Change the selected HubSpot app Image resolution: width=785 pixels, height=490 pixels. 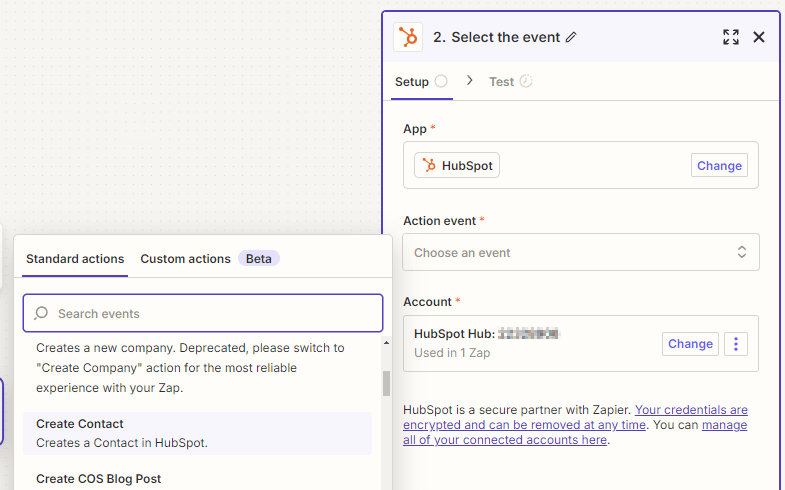tap(719, 166)
